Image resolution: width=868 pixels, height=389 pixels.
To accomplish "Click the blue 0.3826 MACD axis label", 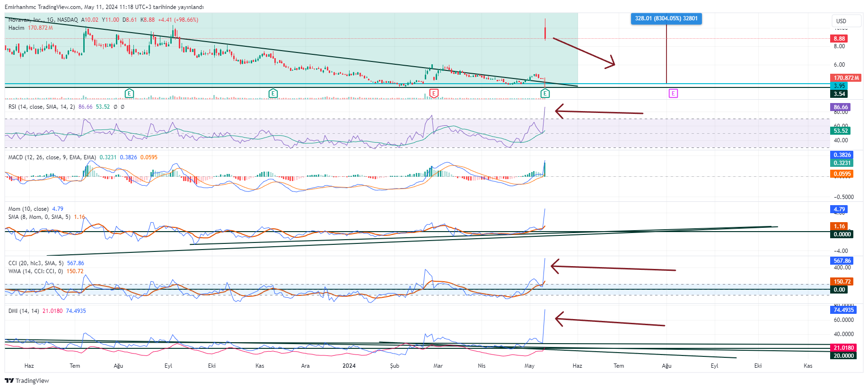I will (x=842, y=155).
